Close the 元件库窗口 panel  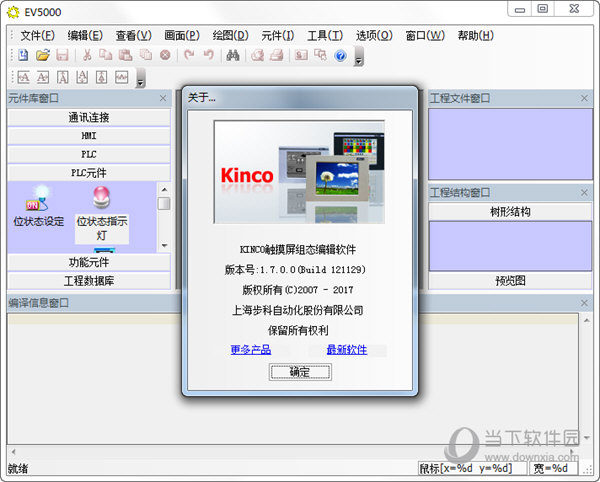pyautogui.click(x=163, y=98)
